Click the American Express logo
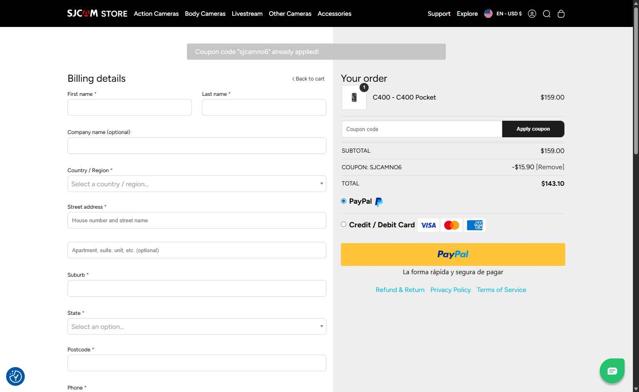Viewport: 639px width, 392px height. click(475, 225)
